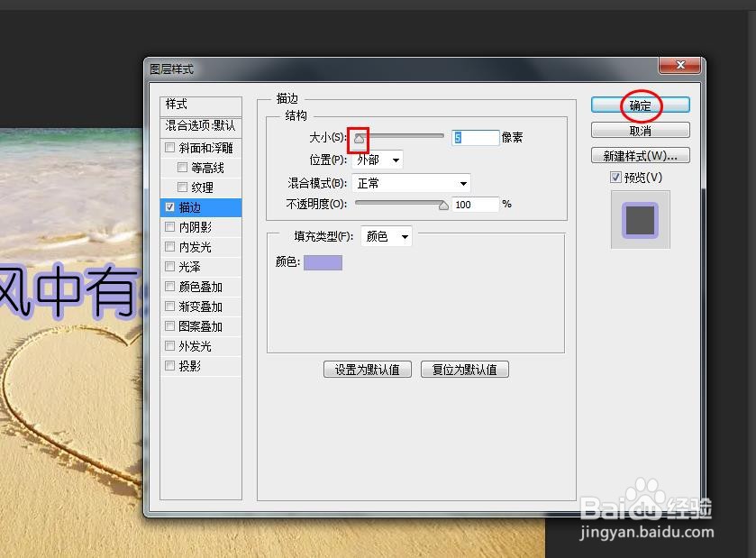Enable the 内发光 checkbox
Viewport: 756px width, 558px height.
169,247
